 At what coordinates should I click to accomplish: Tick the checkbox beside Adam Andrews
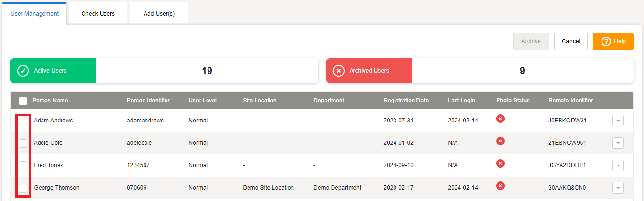(23, 121)
